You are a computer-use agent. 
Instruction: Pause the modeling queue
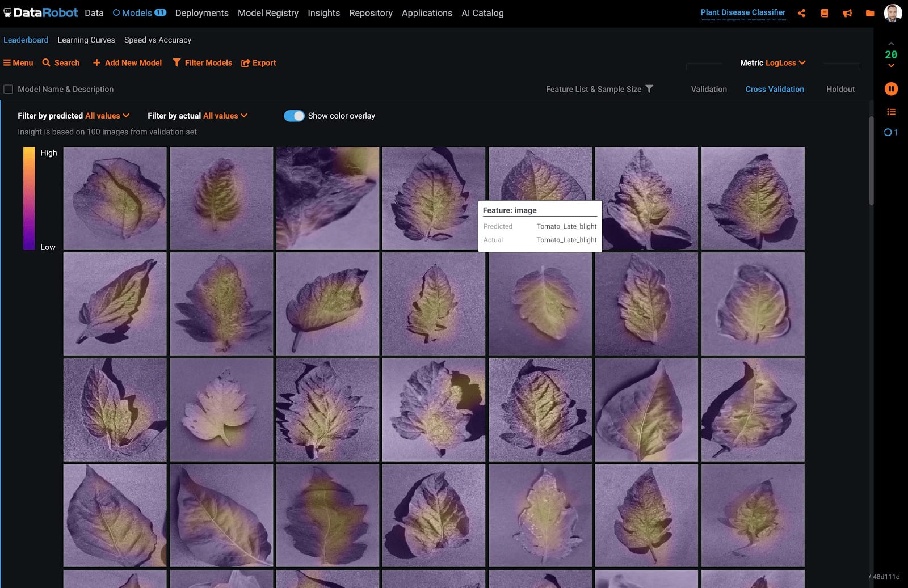pyautogui.click(x=891, y=89)
